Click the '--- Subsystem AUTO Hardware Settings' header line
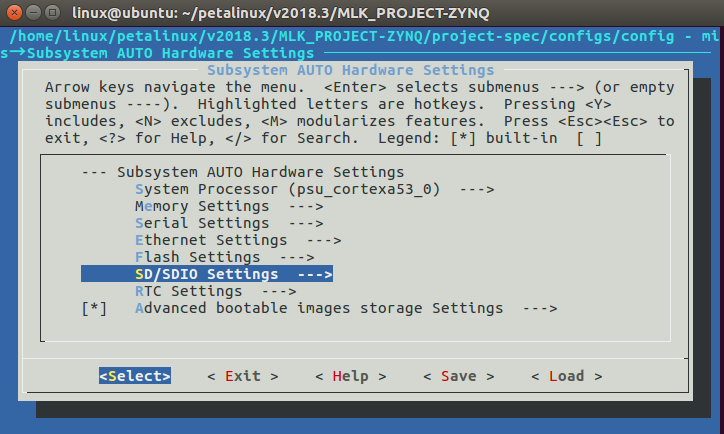This screenshot has height=434, width=724. pos(243,172)
